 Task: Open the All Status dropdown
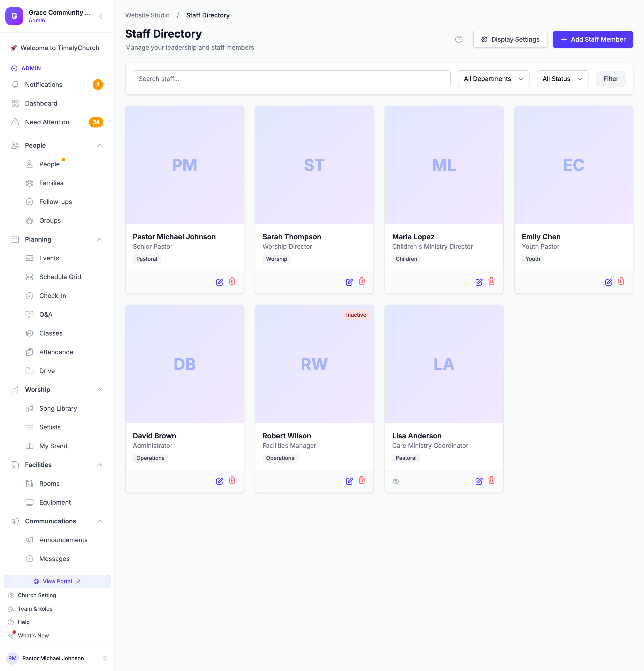coord(562,79)
